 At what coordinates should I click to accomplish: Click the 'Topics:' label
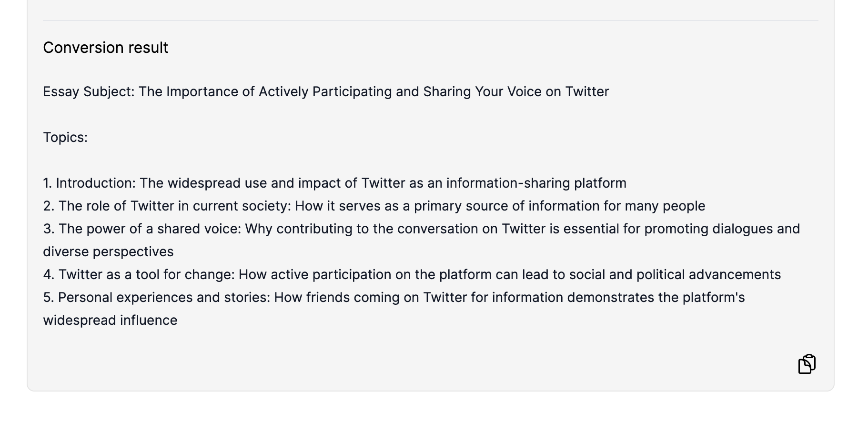coord(65,137)
